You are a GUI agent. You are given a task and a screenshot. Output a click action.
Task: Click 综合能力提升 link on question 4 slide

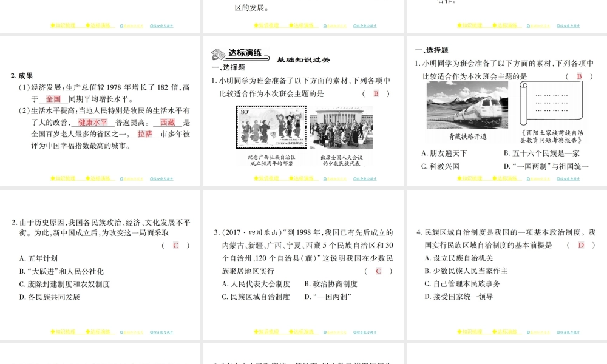(x=568, y=332)
